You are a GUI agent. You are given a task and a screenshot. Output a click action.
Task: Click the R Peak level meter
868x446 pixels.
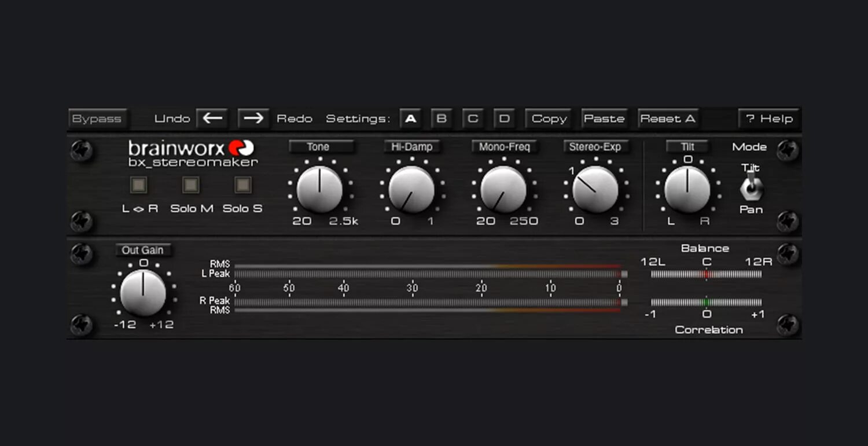coord(431,302)
